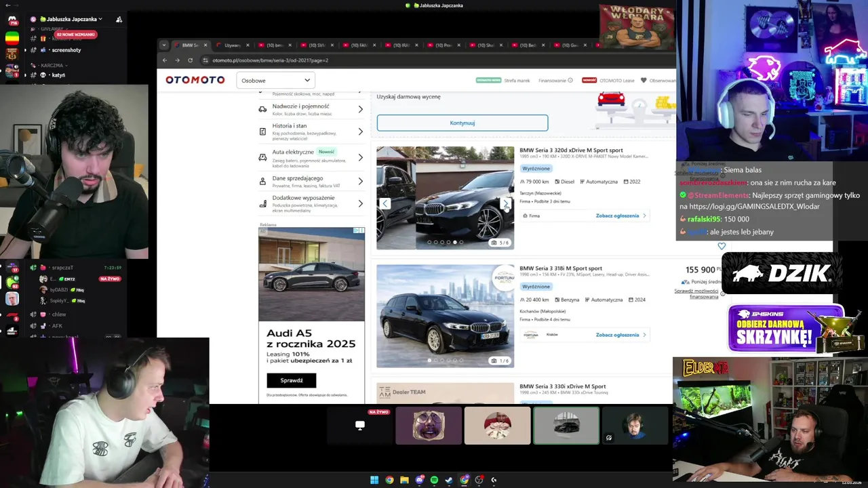Viewport: 868px width, 488px height.
Task: Open the AFK voice channel in Discord
Action: pyautogui.click(x=57, y=326)
